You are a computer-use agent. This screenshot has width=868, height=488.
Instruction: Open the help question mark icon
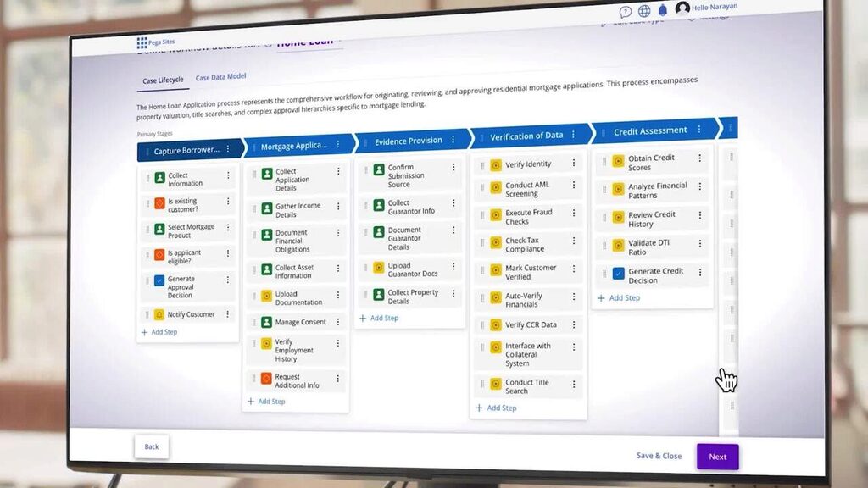point(626,12)
